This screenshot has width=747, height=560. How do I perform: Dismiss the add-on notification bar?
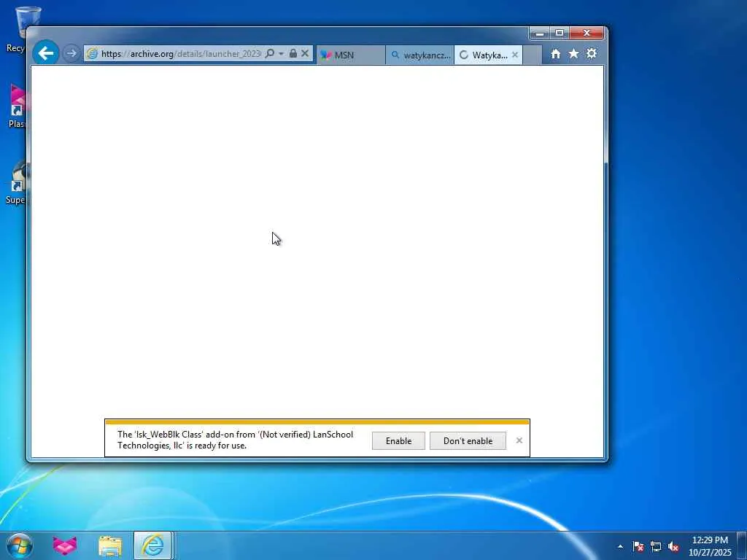pos(519,440)
